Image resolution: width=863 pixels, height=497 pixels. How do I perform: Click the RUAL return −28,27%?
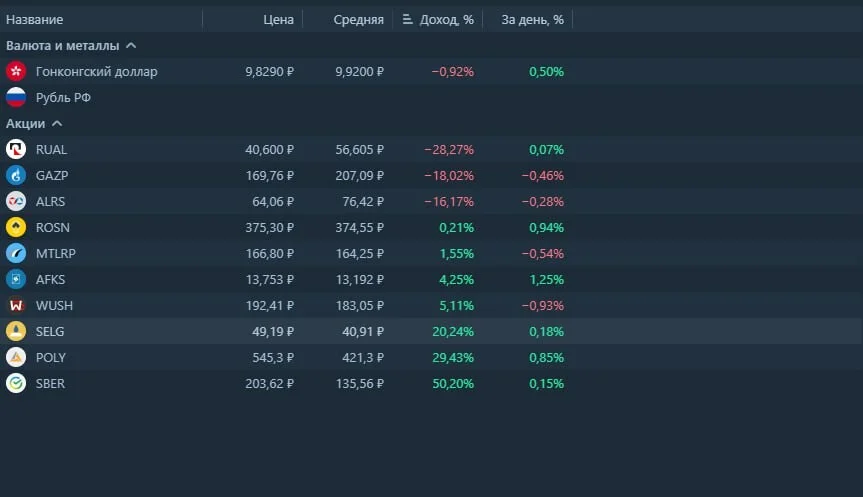[449, 150]
